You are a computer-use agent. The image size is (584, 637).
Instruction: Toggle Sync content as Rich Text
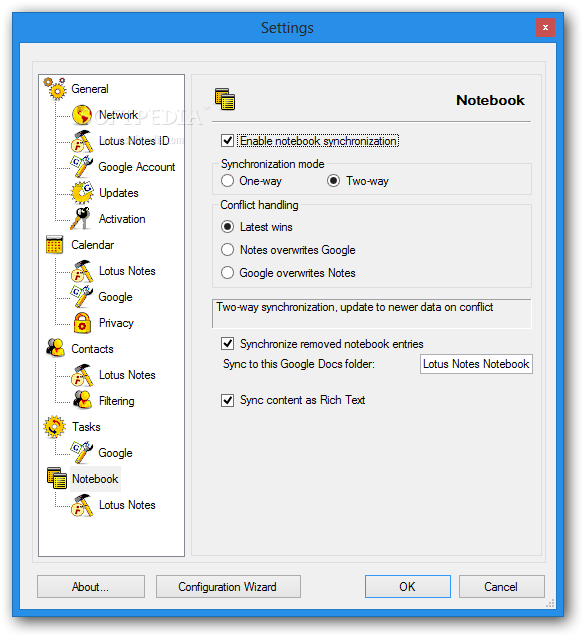(x=227, y=400)
